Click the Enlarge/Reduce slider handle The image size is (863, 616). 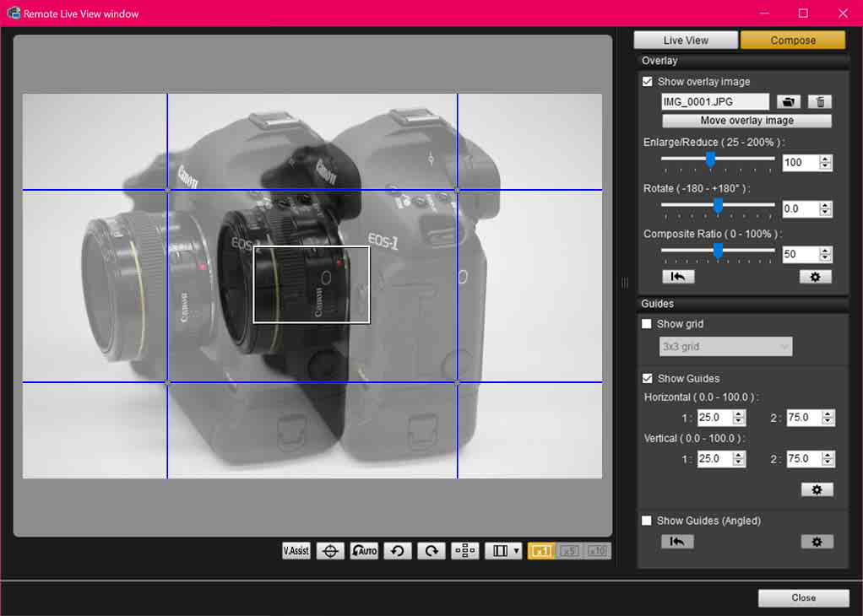[x=710, y=159]
